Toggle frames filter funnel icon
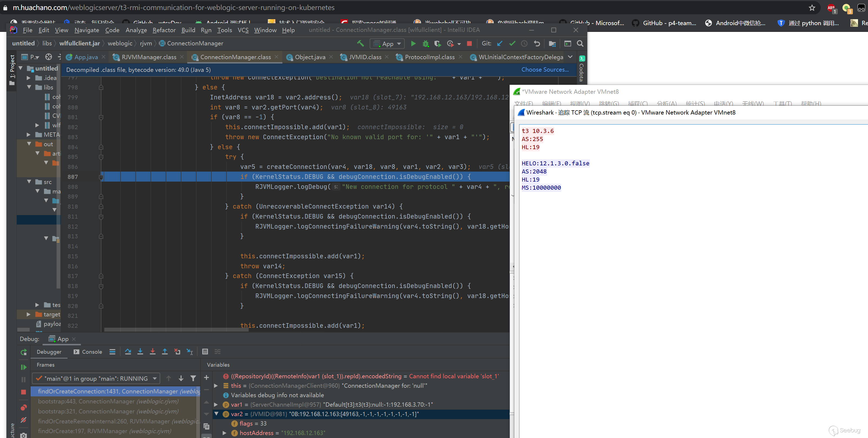 pos(193,378)
